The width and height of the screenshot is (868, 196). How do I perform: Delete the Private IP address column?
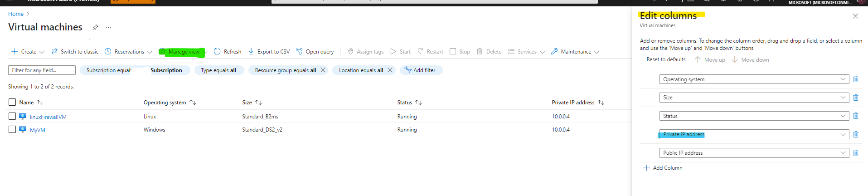(856, 134)
